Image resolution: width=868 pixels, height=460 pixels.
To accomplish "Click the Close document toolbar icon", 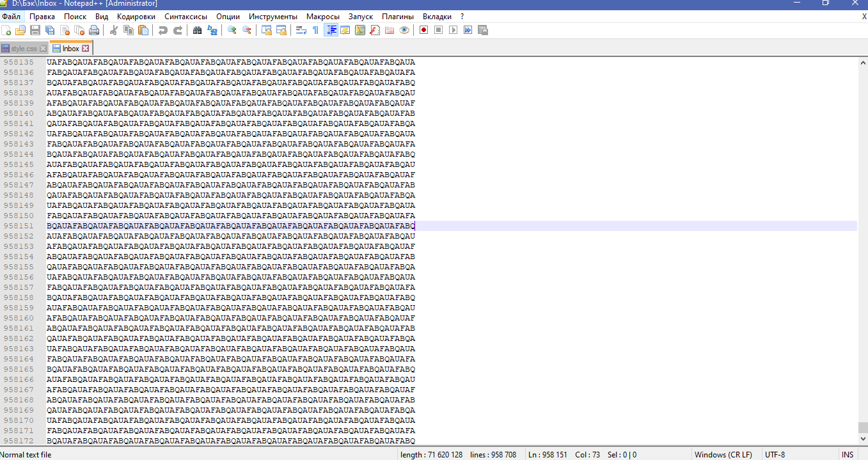I will pyautogui.click(x=65, y=30).
